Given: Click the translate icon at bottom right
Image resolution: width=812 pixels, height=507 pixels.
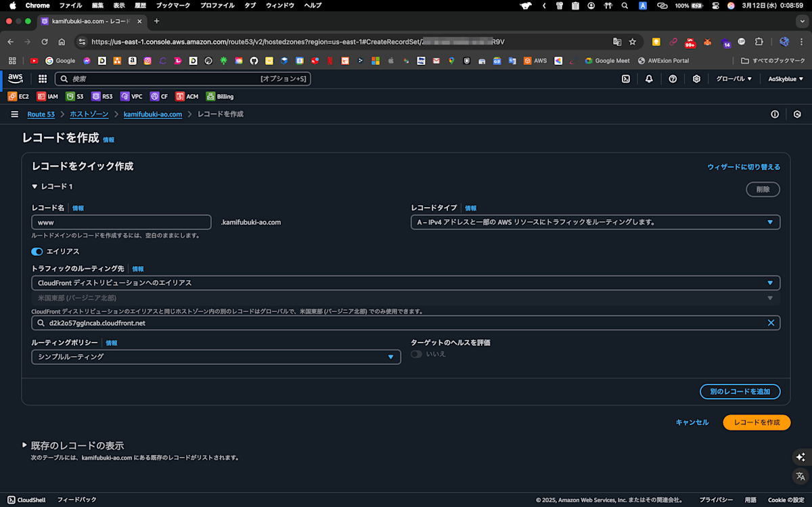Looking at the screenshot, I should 800,476.
